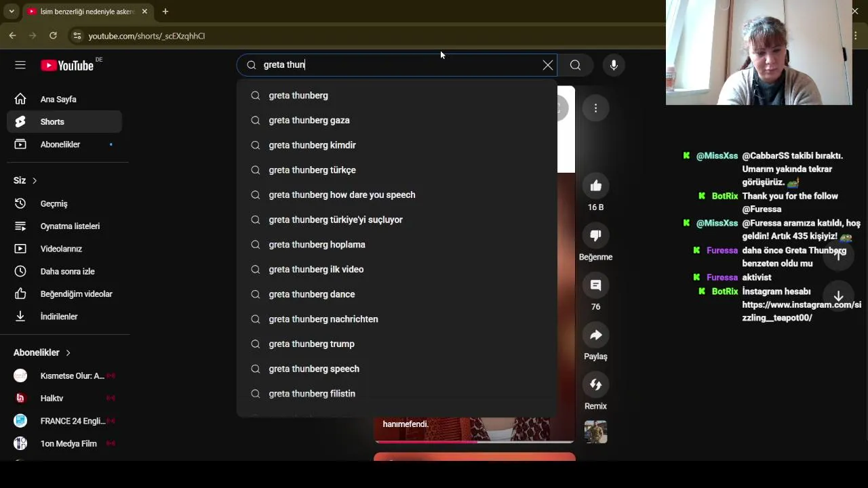868x488 pixels.
Task: Start voice search with the microphone
Action: coord(614,65)
